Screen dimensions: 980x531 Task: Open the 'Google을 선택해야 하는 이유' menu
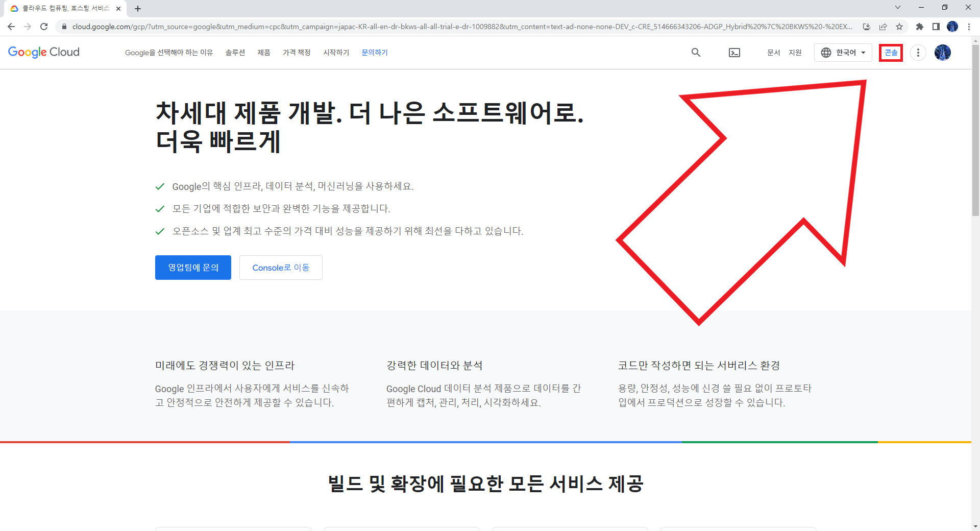(169, 53)
